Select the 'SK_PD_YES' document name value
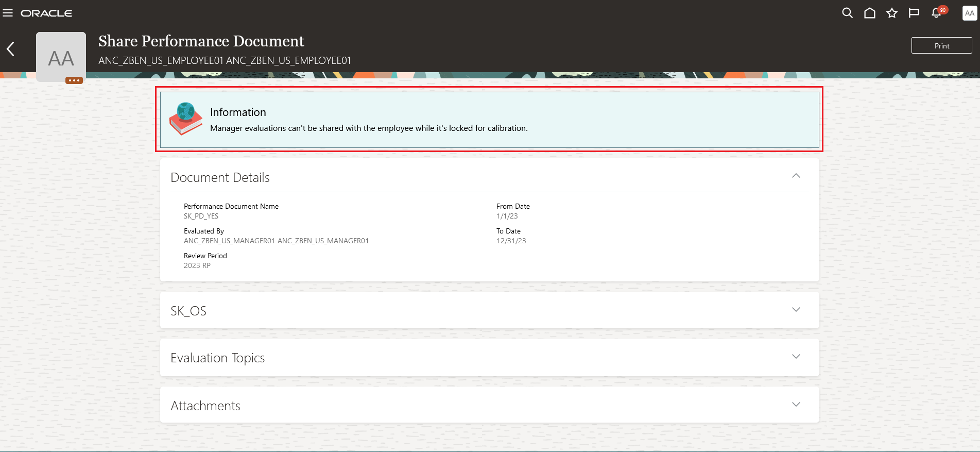This screenshot has height=452, width=980. click(x=201, y=216)
